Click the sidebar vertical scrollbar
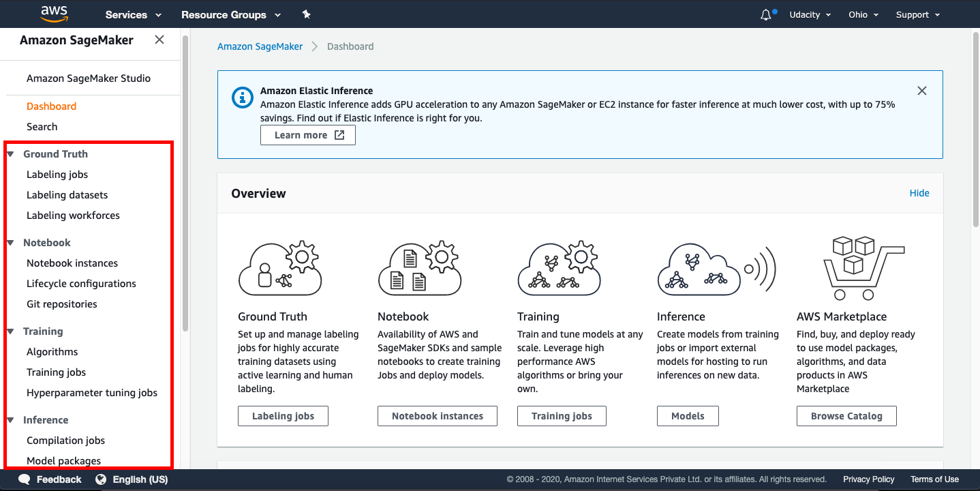Screen dimensions: 980x491 click(x=185, y=184)
